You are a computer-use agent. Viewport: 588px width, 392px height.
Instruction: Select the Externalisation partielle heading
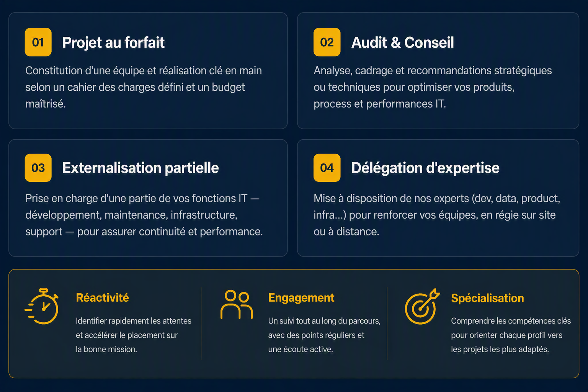(140, 168)
